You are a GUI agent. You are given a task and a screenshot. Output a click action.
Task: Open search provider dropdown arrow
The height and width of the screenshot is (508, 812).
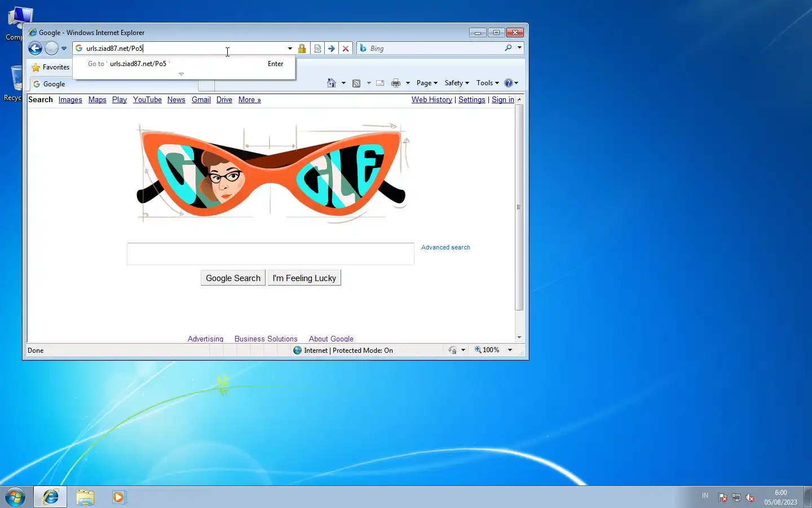coord(519,49)
